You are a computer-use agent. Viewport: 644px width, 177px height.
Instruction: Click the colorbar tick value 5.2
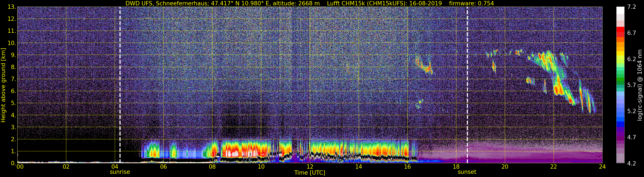pos(632,111)
